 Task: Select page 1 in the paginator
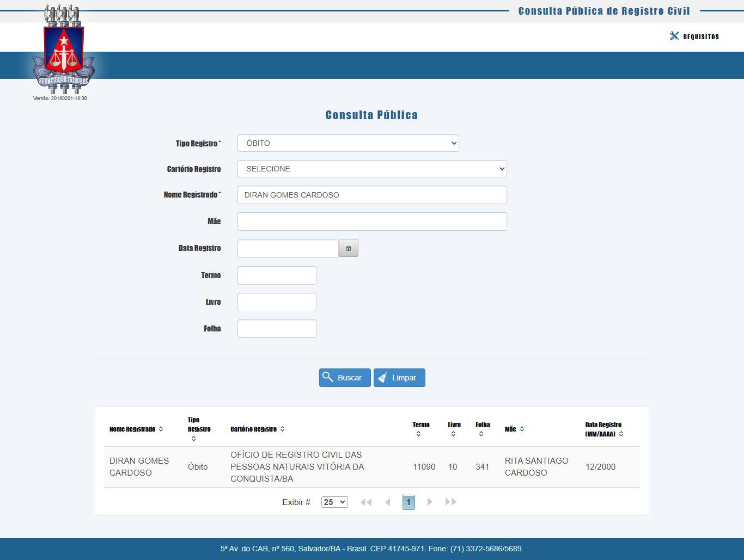pyautogui.click(x=408, y=502)
